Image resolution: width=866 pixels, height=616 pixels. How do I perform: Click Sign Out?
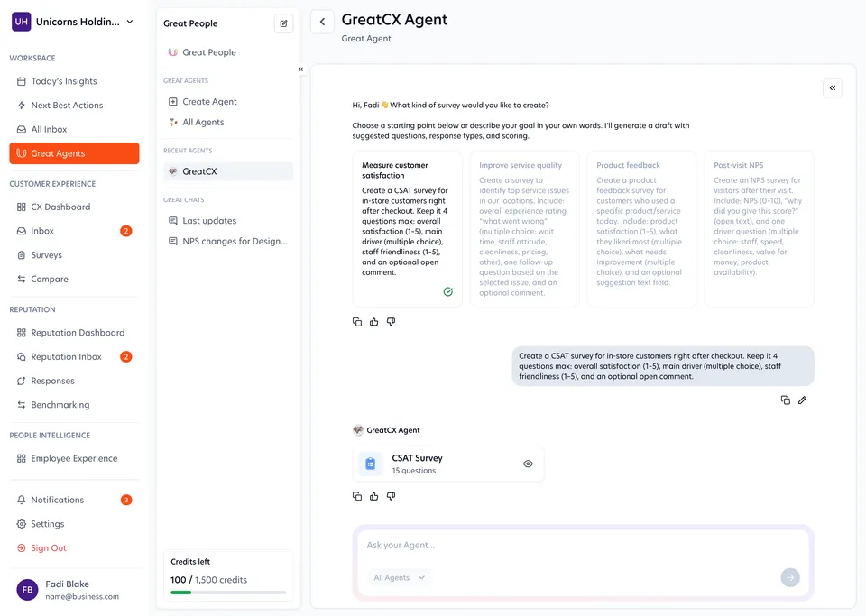point(74,548)
